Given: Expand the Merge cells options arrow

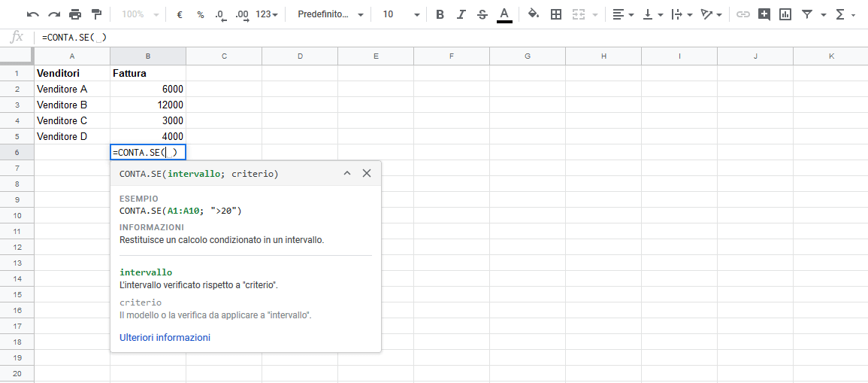Looking at the screenshot, I should pos(595,15).
